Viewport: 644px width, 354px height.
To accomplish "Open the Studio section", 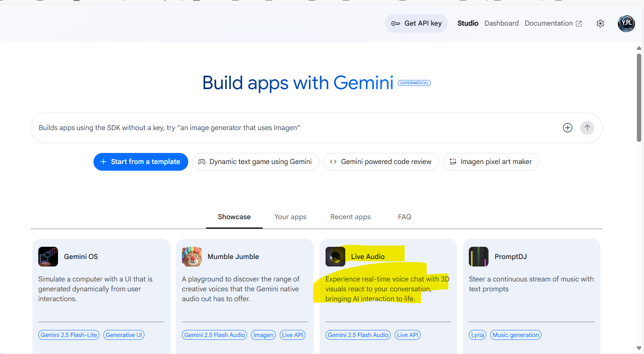I will coord(468,23).
